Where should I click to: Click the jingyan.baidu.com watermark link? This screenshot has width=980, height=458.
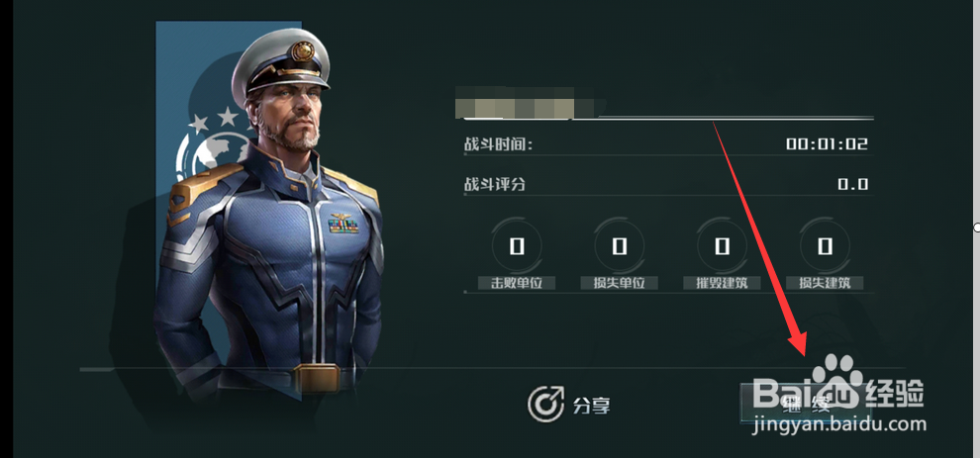click(x=840, y=425)
